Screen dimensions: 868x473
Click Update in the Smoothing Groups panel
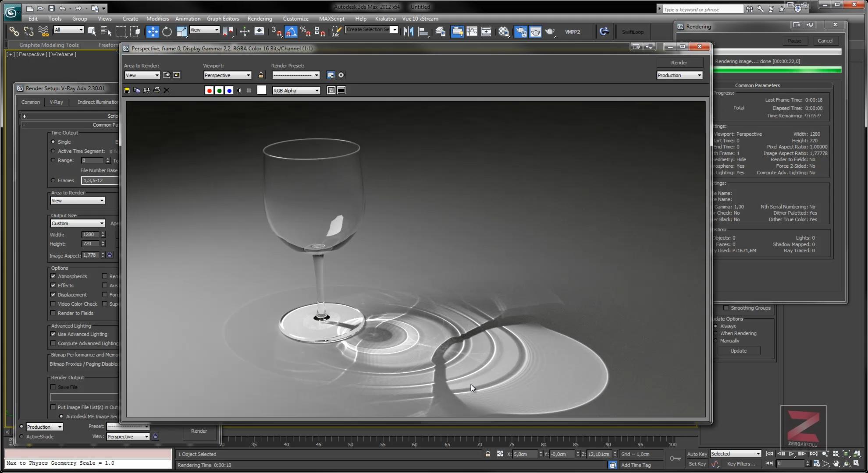pyautogui.click(x=738, y=350)
